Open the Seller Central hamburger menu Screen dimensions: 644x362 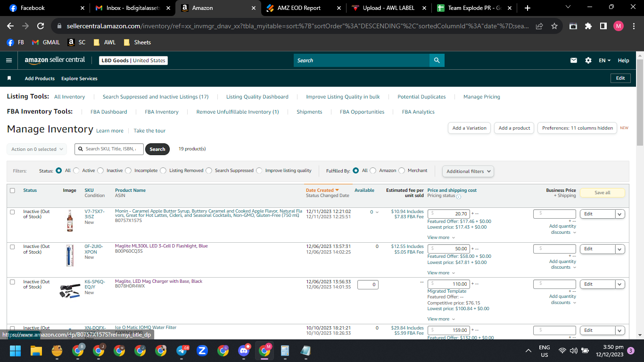point(8,60)
